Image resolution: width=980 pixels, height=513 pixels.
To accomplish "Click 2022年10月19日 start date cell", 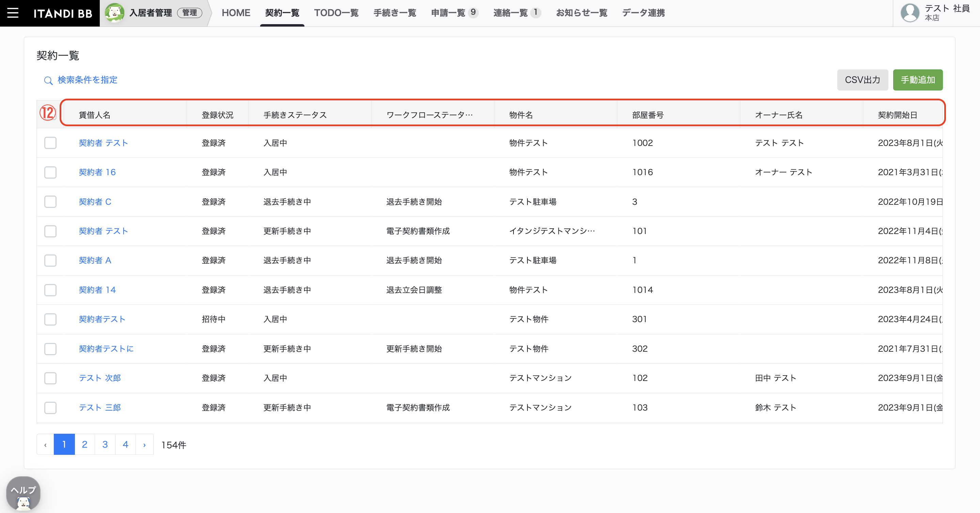I will tap(910, 202).
